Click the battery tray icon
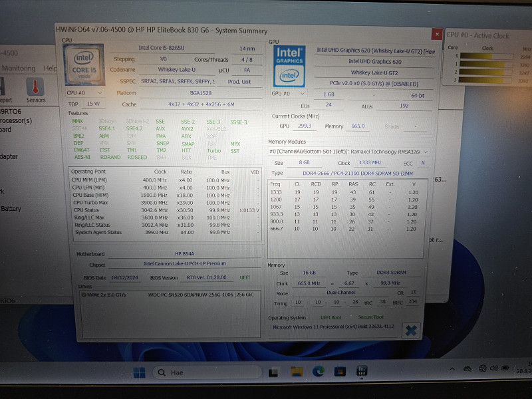This screenshot has height=399, width=532. (x=505, y=368)
